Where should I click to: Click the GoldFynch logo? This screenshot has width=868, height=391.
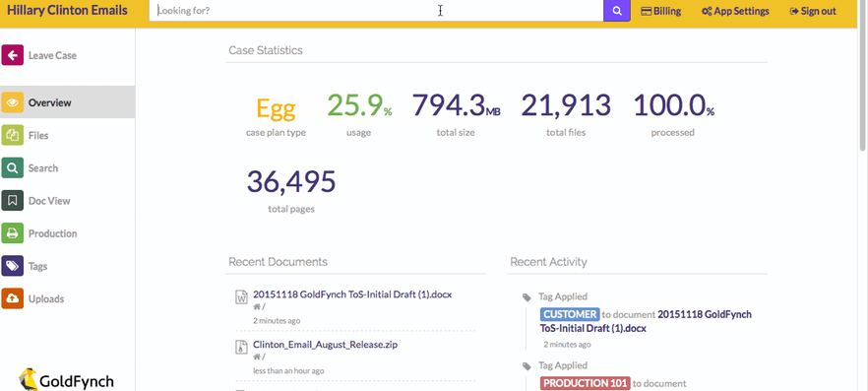[x=67, y=379]
